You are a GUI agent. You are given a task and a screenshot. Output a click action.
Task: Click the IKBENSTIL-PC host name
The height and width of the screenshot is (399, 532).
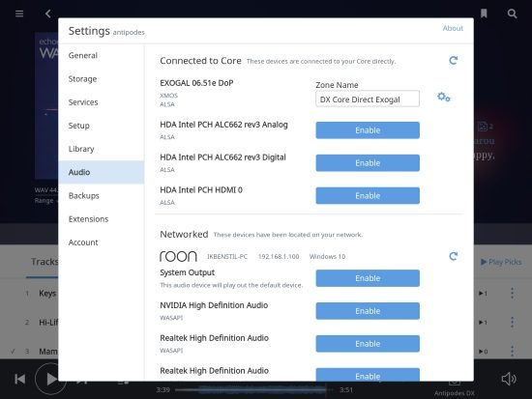pyautogui.click(x=227, y=257)
